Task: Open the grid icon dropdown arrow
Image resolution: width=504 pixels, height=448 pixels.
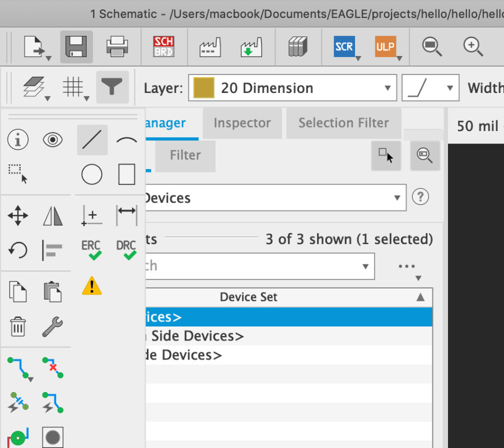Action: 87,99
